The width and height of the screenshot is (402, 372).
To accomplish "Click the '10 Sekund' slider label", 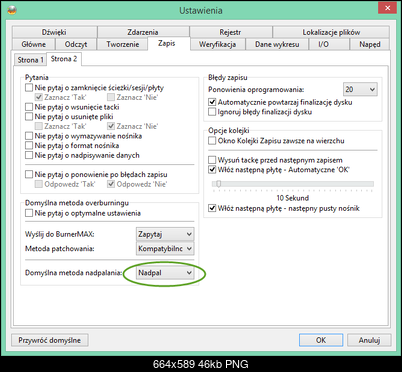I will tap(293, 198).
